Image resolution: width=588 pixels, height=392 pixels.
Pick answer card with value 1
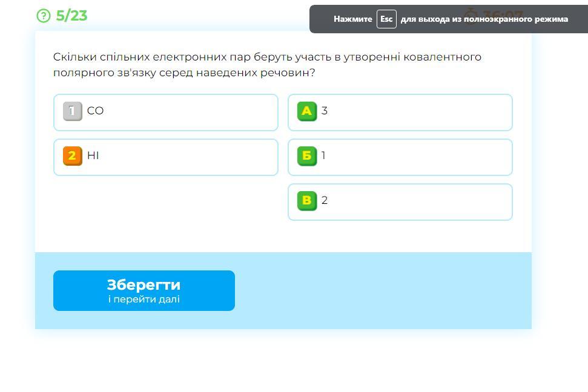tap(400, 157)
